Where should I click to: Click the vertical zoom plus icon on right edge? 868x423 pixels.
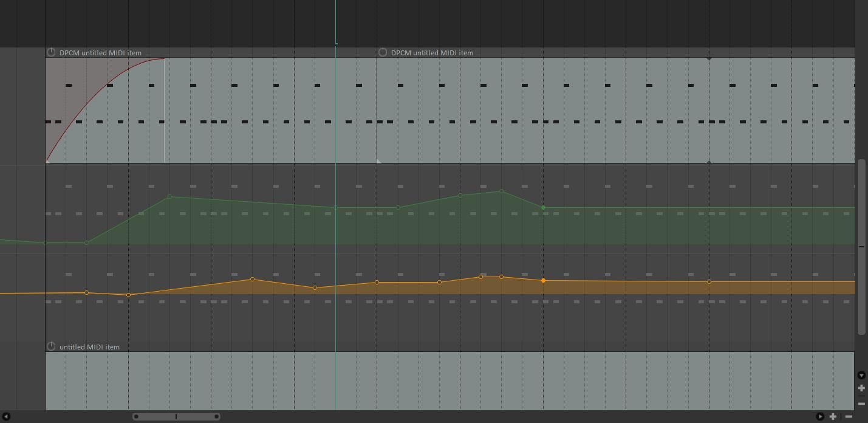pos(861,388)
